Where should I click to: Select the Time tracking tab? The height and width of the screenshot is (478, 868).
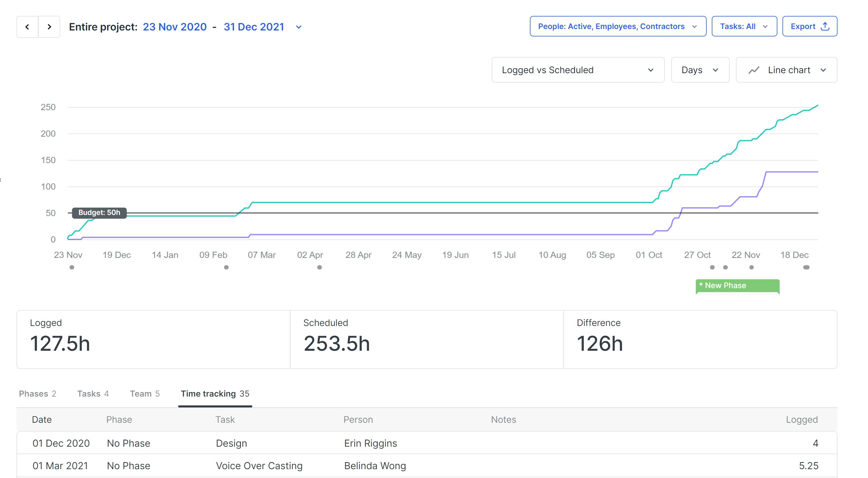click(215, 393)
